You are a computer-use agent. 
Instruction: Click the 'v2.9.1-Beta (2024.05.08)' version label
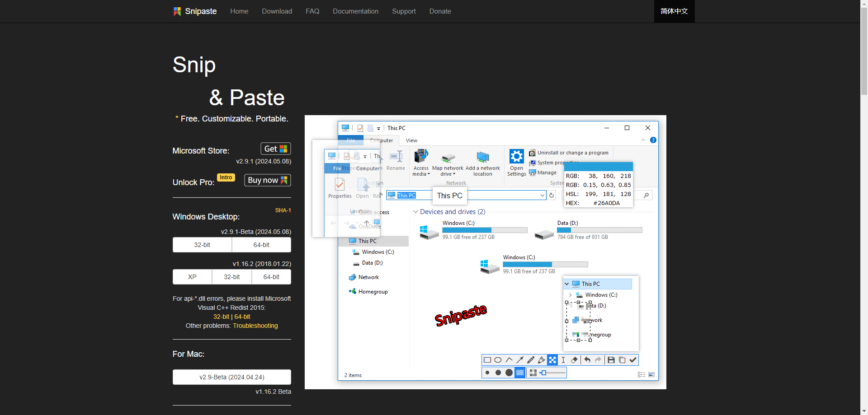(x=256, y=232)
